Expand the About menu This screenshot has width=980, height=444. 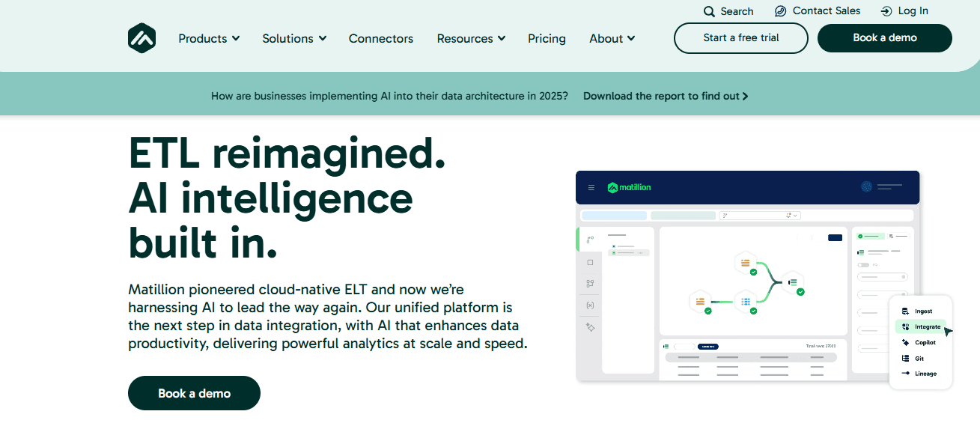click(612, 38)
